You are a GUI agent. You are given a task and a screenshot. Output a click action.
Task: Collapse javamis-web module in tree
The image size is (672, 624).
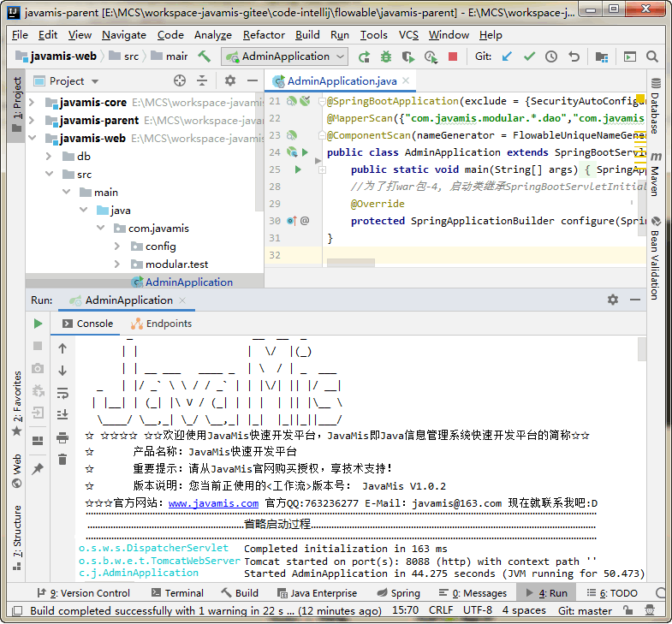point(32,138)
